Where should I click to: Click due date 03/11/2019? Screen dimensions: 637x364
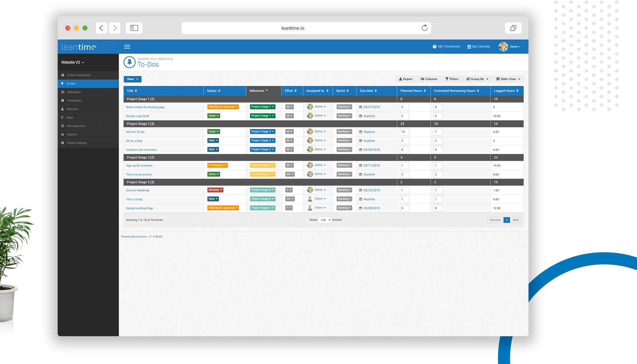[x=372, y=166]
